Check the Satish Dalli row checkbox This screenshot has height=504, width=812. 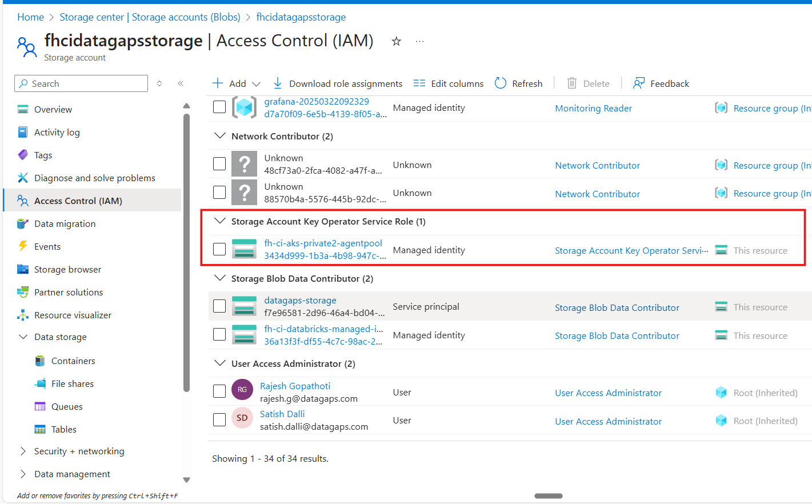(219, 420)
